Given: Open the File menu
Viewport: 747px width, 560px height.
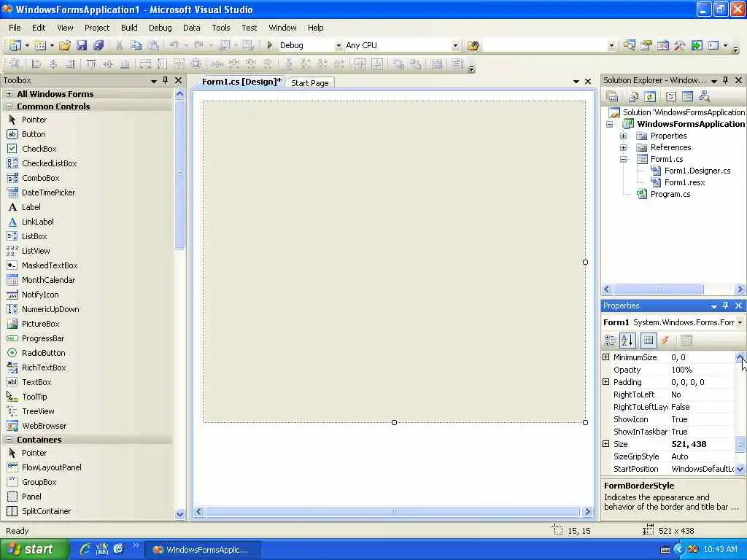Looking at the screenshot, I should point(15,28).
